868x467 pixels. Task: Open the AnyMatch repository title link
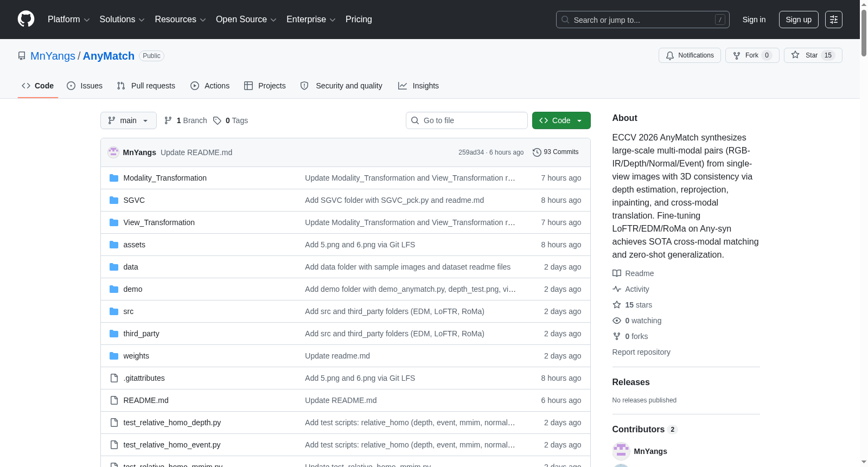[108, 56]
